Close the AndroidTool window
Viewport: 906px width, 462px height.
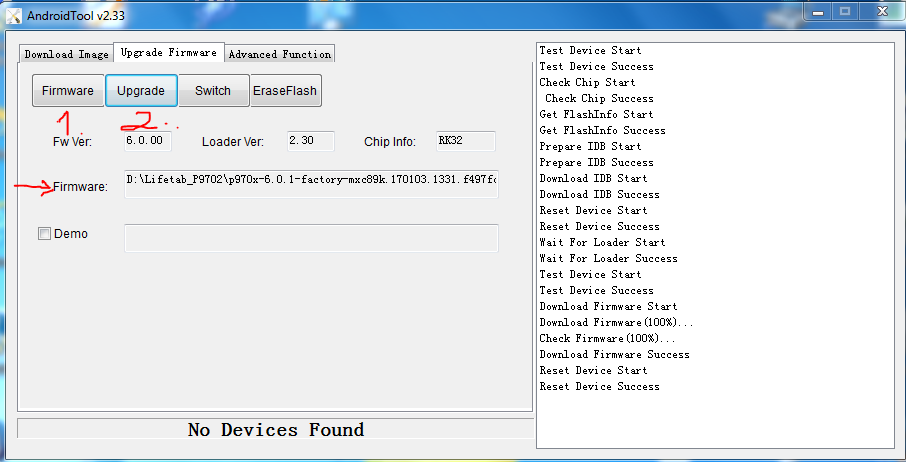[882, 11]
